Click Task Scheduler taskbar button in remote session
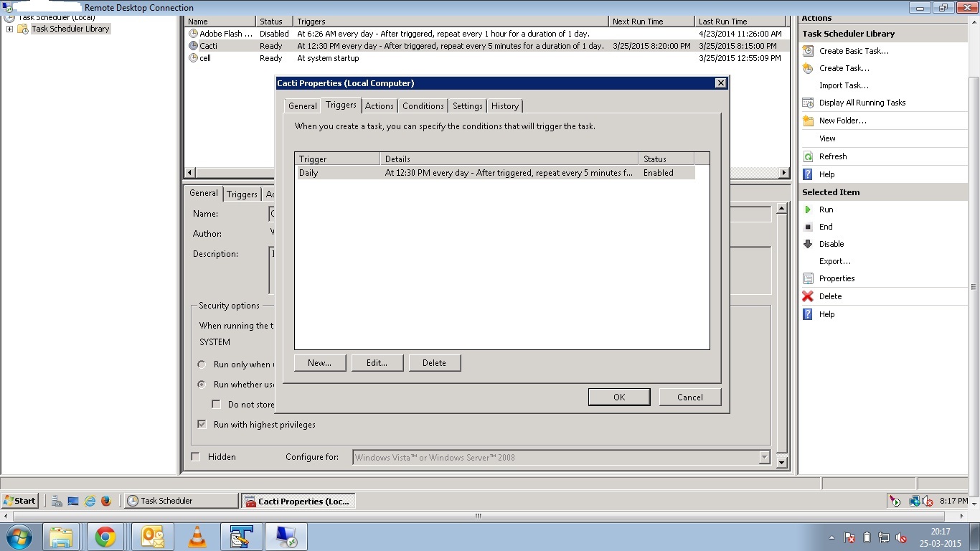The width and height of the screenshot is (980, 551). click(x=181, y=501)
